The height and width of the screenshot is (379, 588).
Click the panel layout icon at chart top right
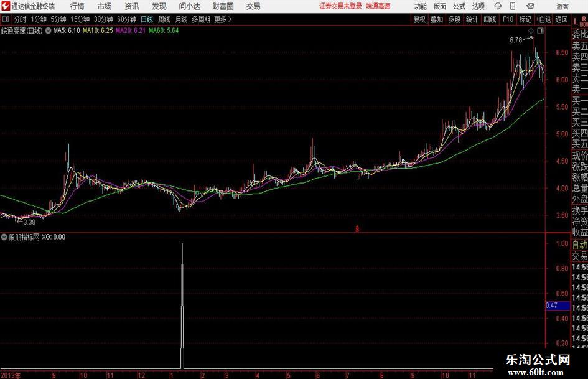tap(540, 31)
